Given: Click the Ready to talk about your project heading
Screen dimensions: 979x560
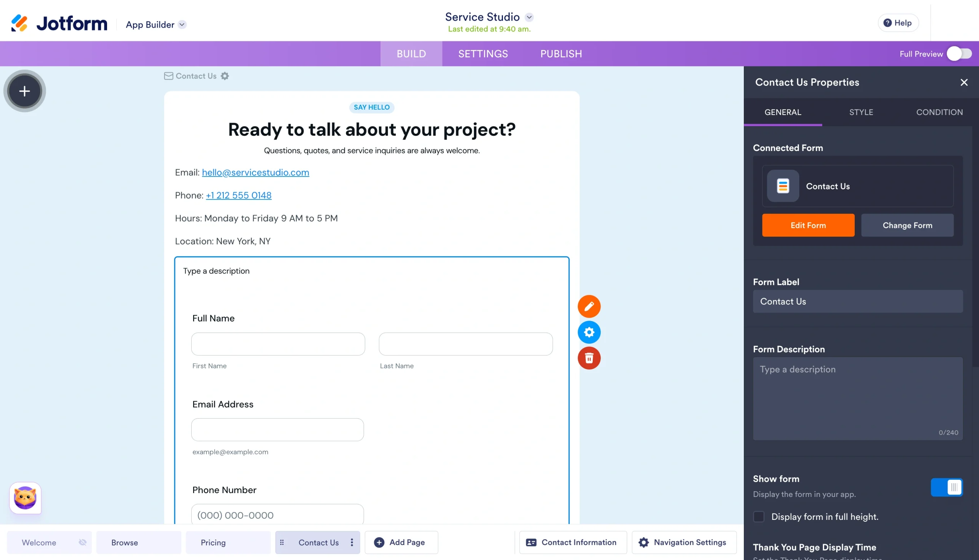Looking at the screenshot, I should point(372,130).
